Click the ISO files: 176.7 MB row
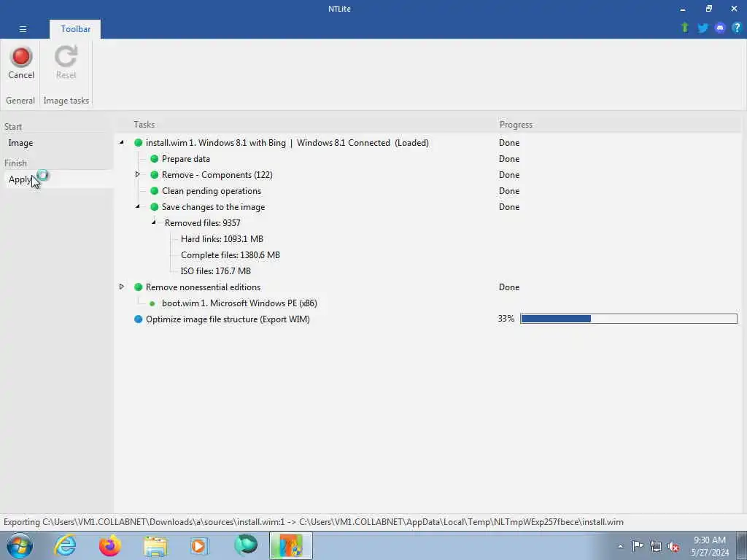Image resolution: width=747 pixels, height=560 pixels. [216, 271]
